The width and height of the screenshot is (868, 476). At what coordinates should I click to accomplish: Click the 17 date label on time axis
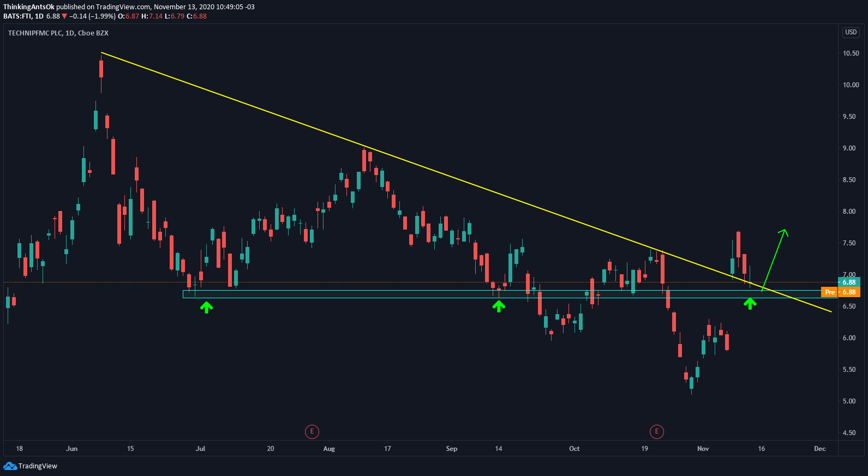tap(387, 449)
